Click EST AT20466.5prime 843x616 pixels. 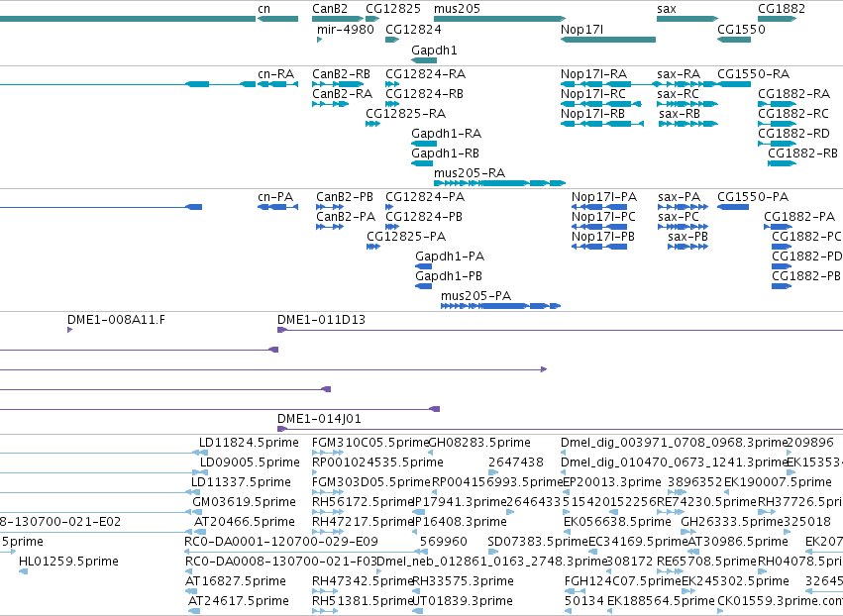point(245,522)
